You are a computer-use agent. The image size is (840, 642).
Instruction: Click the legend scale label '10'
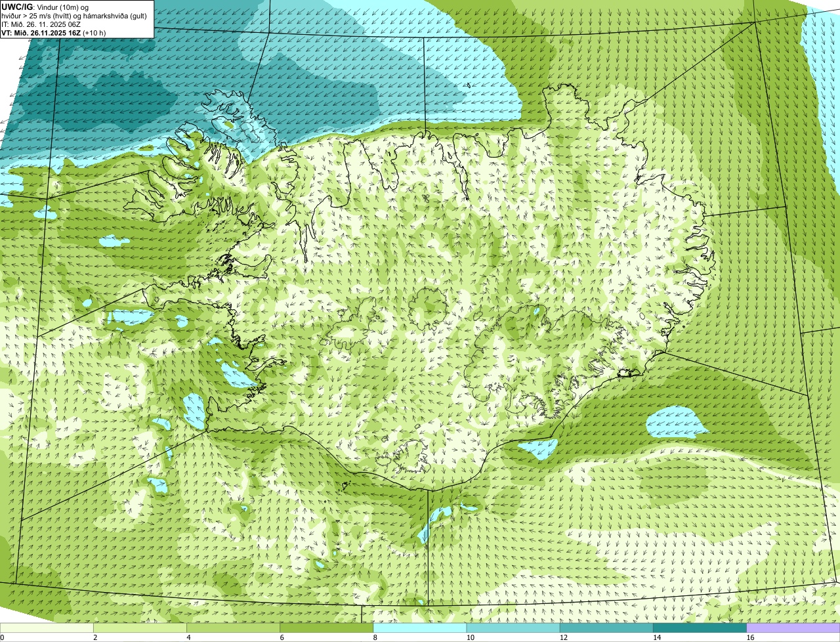470,637
